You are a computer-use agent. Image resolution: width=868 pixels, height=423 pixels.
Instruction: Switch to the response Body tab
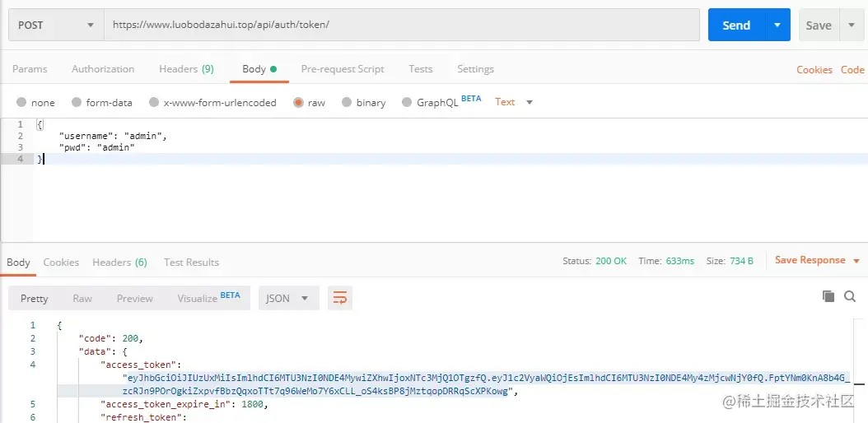18,262
